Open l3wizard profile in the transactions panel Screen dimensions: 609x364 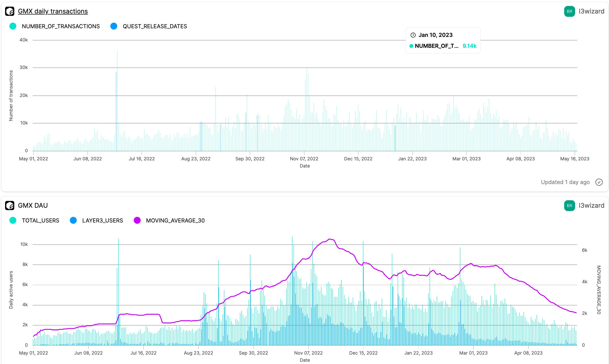pos(591,11)
